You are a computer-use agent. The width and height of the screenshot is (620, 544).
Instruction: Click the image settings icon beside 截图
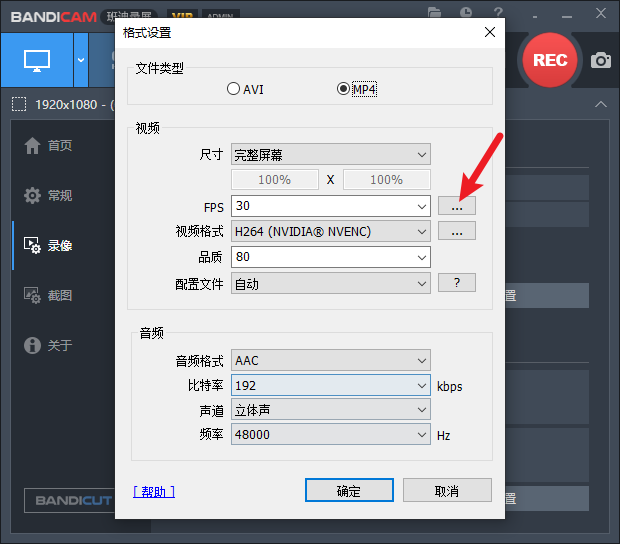click(32, 295)
